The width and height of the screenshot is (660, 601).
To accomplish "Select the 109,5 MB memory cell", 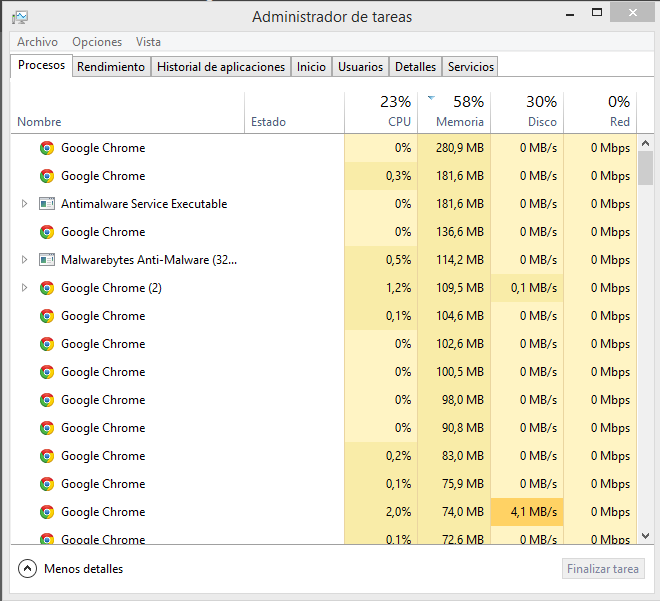I will pyautogui.click(x=454, y=288).
